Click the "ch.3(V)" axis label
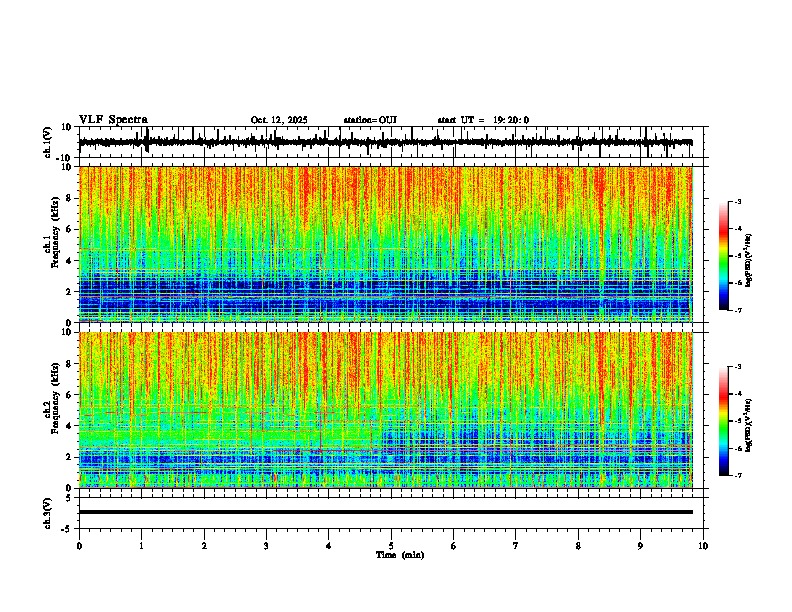Viewport: 792px width, 612px height. [x=48, y=513]
